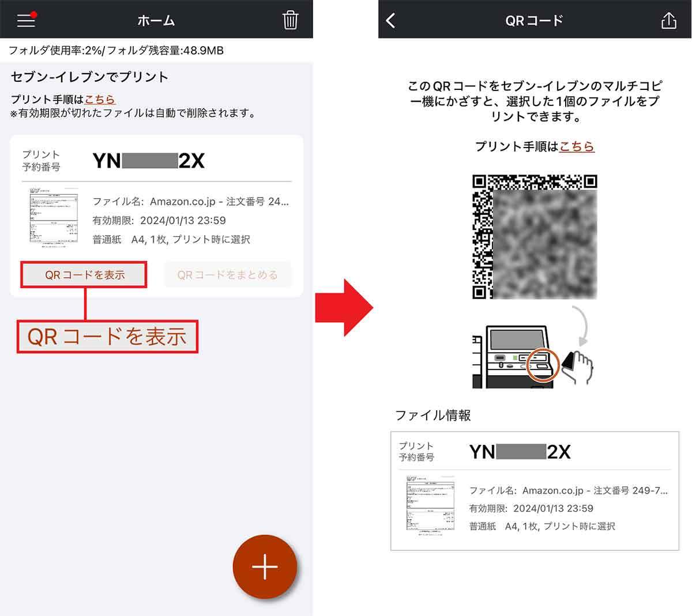Screen dimensions: 692x616
Task: Open プリント手順 こちら link on Home screen
Action: point(100,100)
